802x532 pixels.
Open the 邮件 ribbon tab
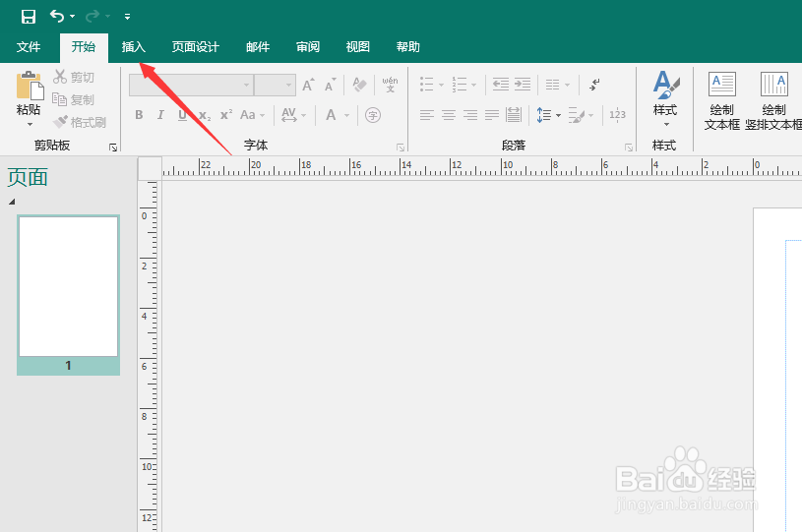258,47
